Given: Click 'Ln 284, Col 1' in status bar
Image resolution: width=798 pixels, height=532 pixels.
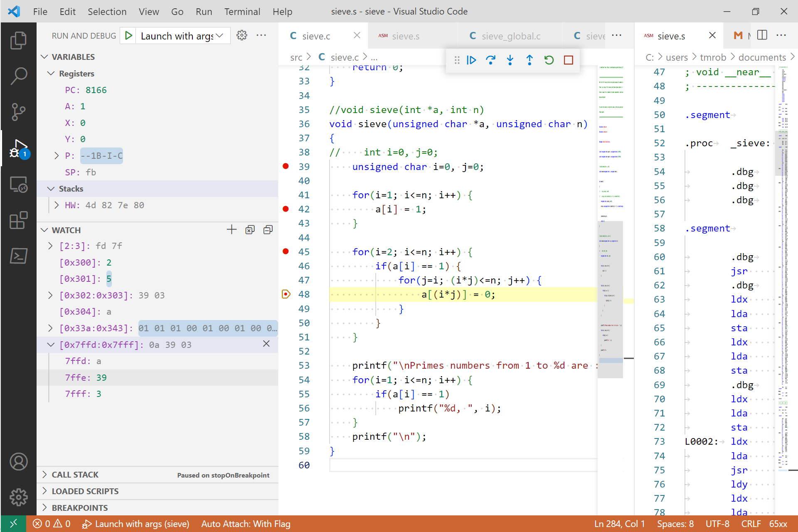Looking at the screenshot, I should (x=620, y=524).
